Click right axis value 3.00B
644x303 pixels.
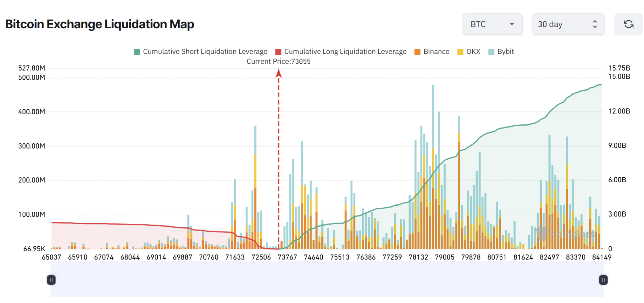[617, 214]
